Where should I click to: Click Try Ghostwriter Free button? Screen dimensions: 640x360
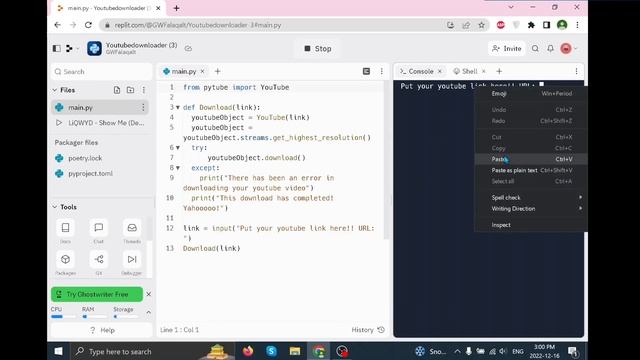[x=97, y=294]
